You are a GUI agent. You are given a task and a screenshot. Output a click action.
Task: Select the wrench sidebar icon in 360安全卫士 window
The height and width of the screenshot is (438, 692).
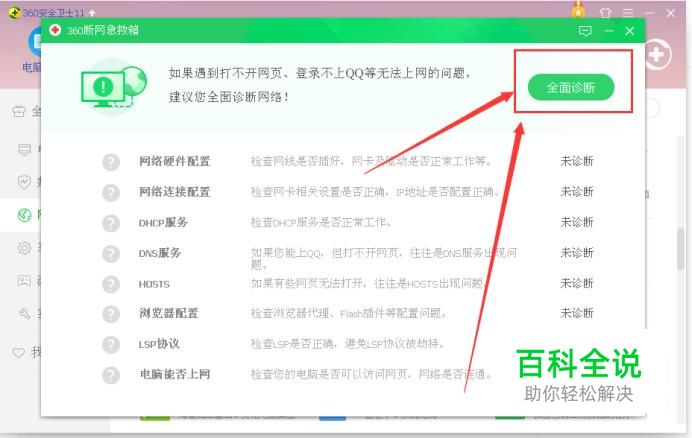pos(24,314)
